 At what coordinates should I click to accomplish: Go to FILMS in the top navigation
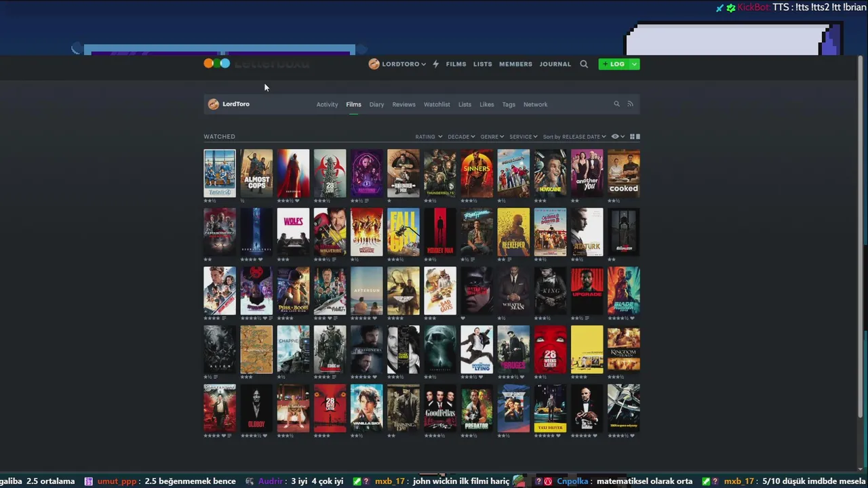click(x=456, y=64)
